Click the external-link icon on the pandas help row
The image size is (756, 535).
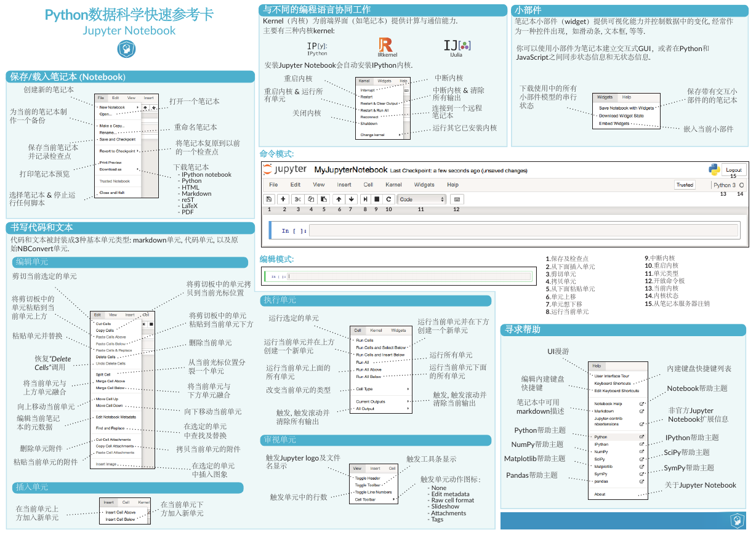click(641, 481)
